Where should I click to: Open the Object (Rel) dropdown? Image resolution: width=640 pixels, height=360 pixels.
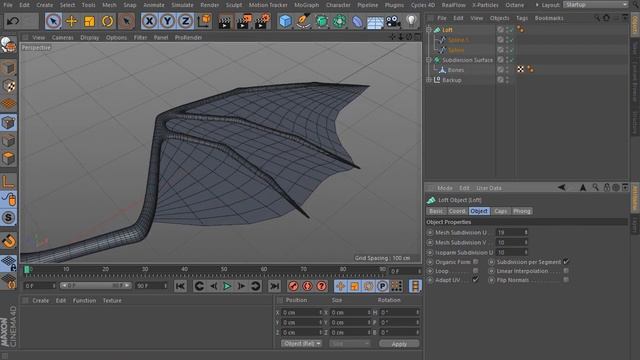tap(301, 343)
